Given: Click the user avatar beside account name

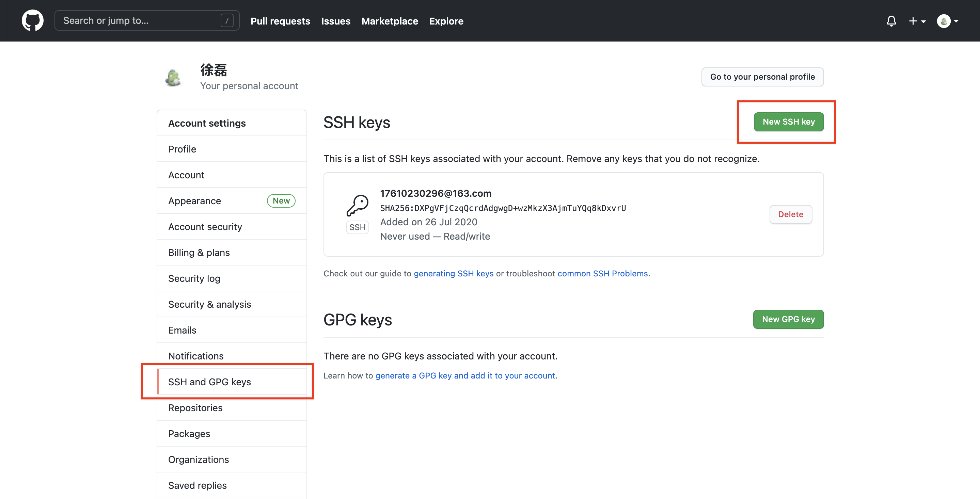Looking at the screenshot, I should [173, 78].
